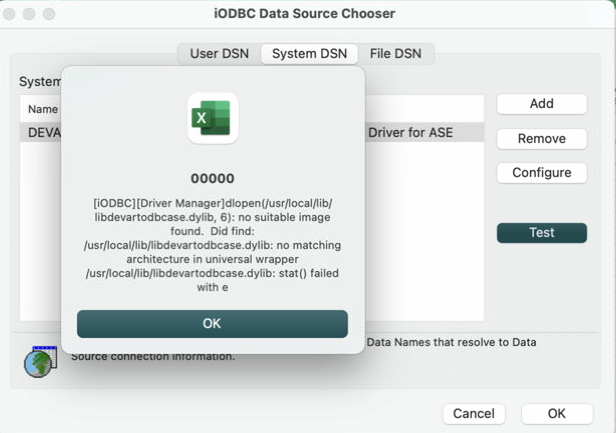This screenshot has width=616, height=433.
Task: Switch to the User DSN tab
Action: click(x=219, y=53)
